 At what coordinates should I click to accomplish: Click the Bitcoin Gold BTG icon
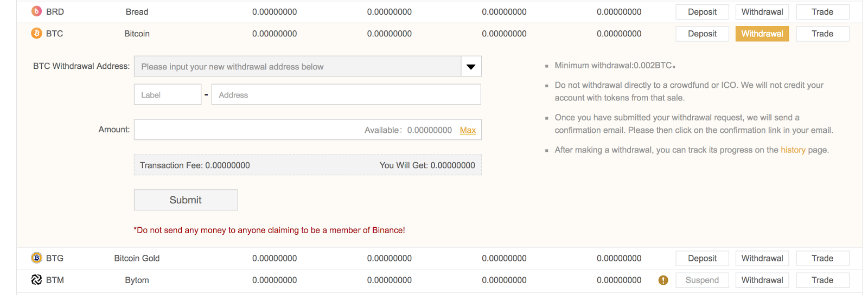tap(36, 258)
